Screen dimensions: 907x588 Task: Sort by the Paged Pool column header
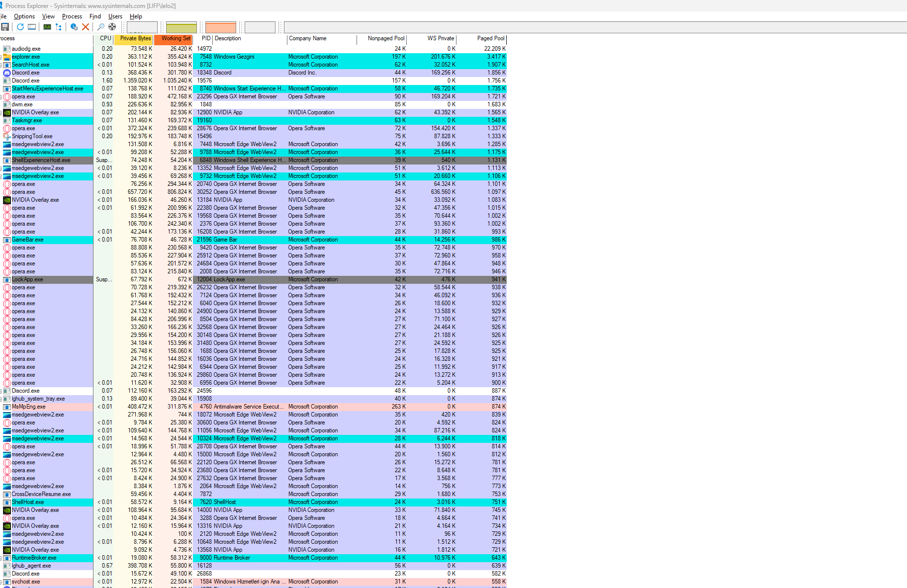point(482,38)
